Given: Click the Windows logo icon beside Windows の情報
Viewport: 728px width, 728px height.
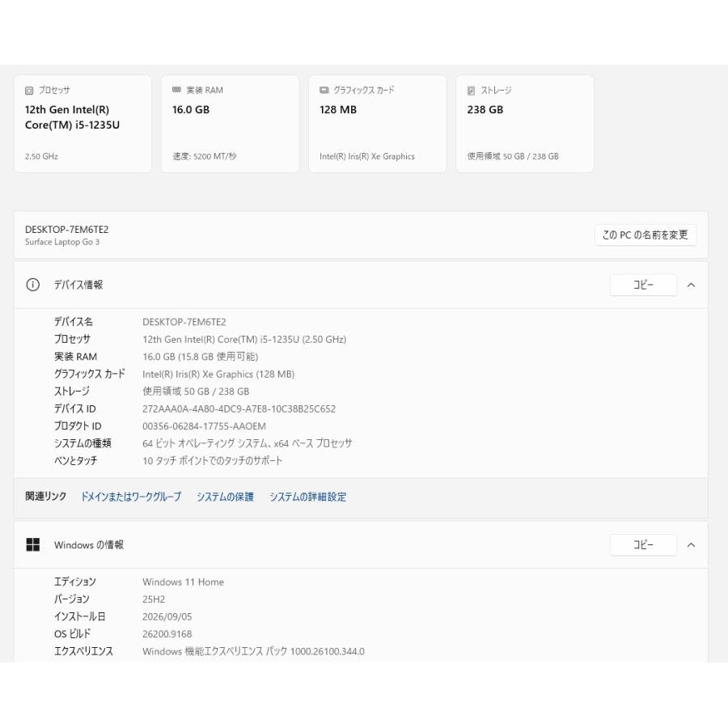Looking at the screenshot, I should tap(33, 544).
